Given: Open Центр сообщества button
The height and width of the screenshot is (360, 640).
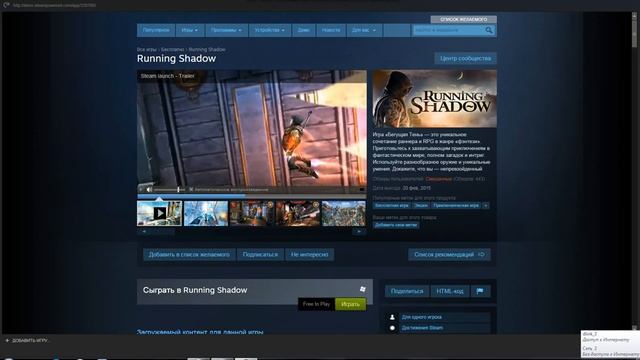Looking at the screenshot, I should [465, 58].
